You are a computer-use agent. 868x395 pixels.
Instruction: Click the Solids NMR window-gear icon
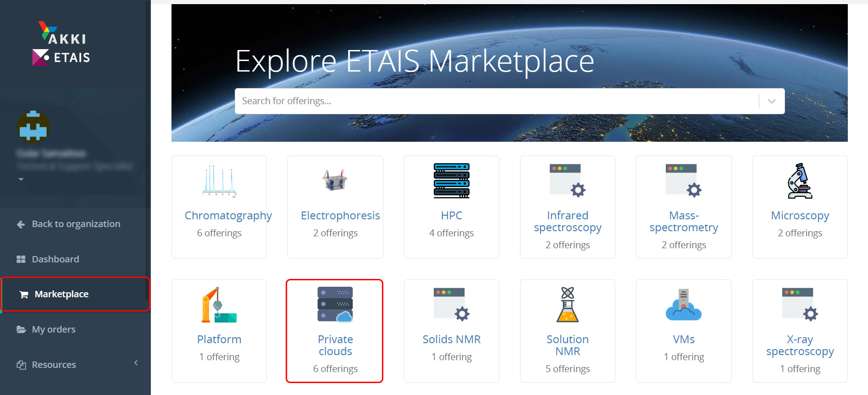tap(452, 305)
